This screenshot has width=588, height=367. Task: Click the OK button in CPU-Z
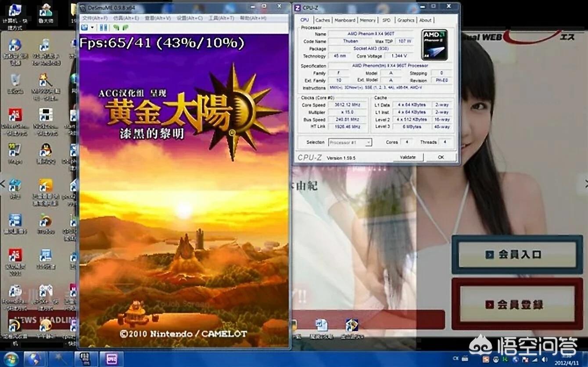click(441, 157)
